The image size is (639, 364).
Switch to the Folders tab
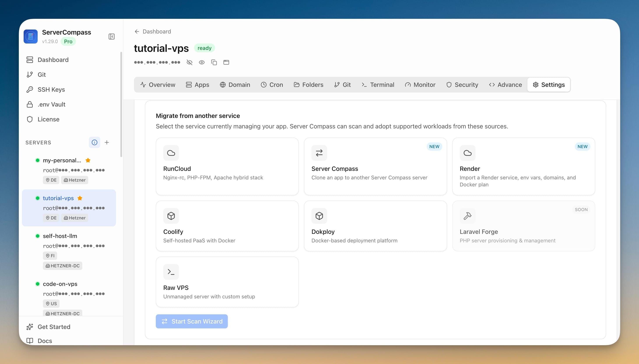click(x=308, y=85)
